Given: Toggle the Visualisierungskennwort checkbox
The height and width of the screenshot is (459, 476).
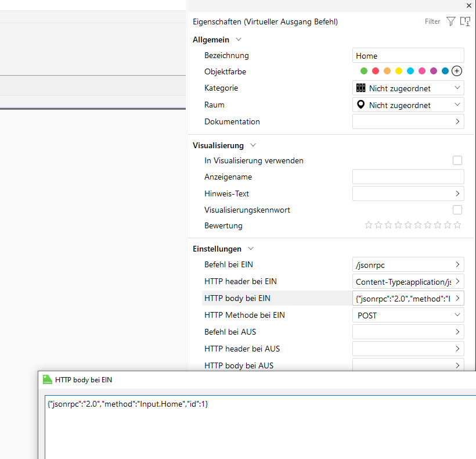Looking at the screenshot, I should pyautogui.click(x=457, y=210).
